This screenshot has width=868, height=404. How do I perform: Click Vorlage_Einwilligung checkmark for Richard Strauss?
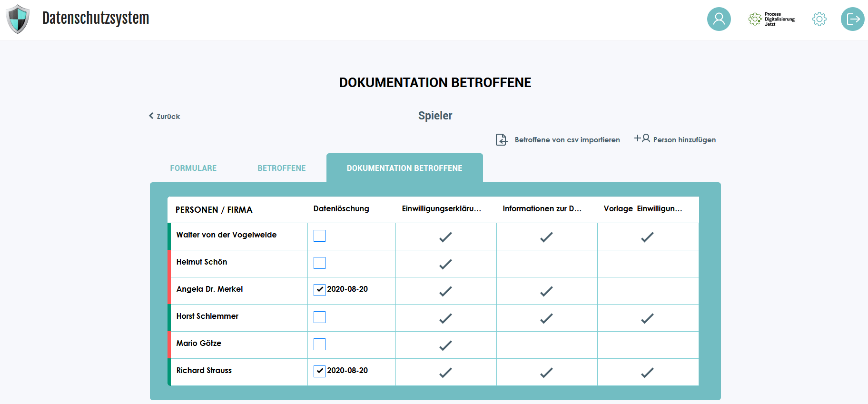click(x=647, y=373)
